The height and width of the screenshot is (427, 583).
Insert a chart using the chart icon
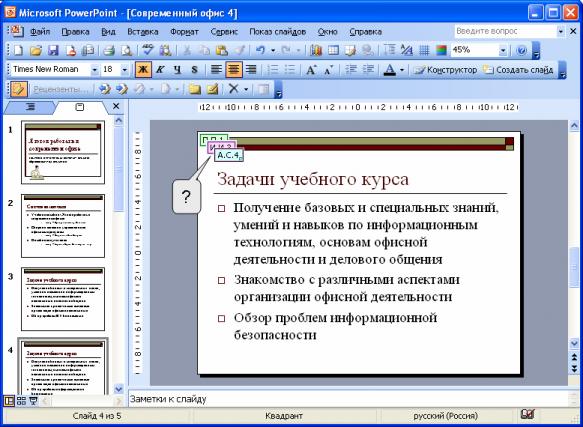click(x=316, y=51)
